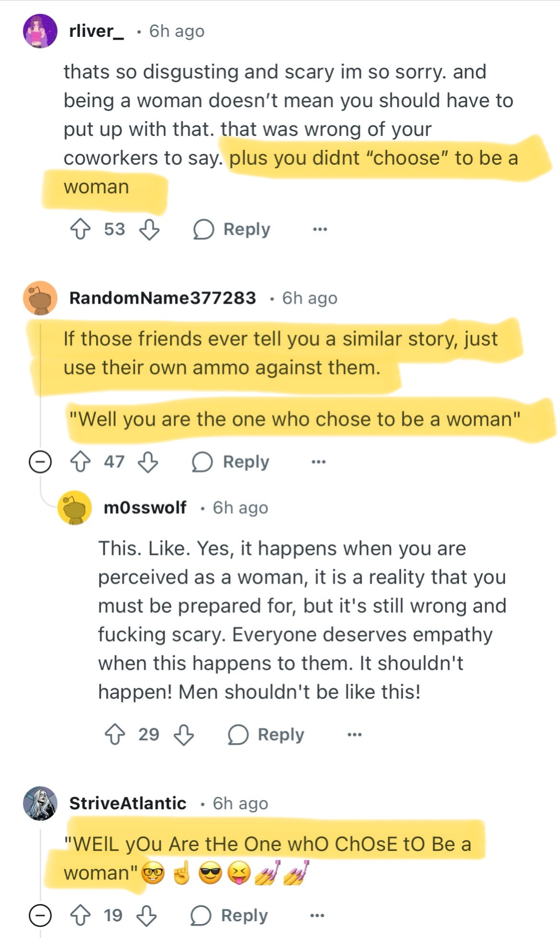View StriveAtlantic's profile avatar
560x938 pixels.
[x=40, y=803]
